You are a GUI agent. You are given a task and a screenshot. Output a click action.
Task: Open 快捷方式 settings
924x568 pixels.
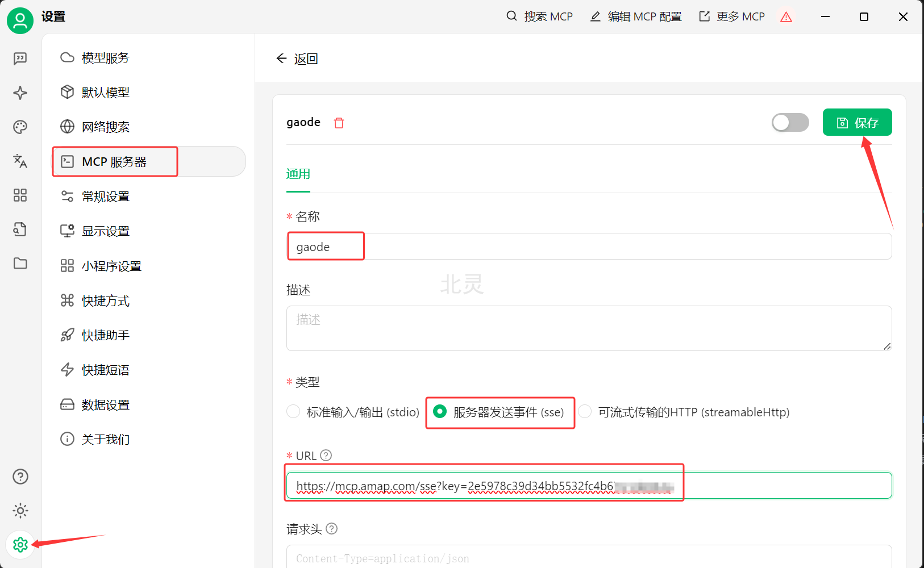(149, 300)
